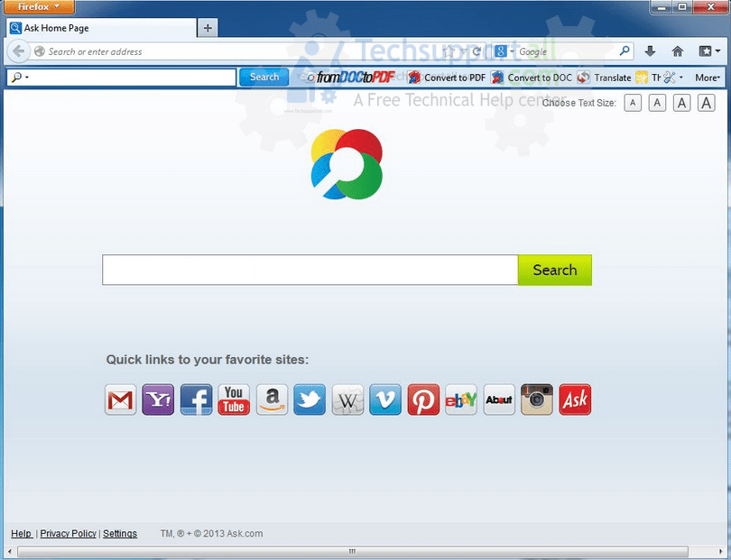This screenshot has width=731, height=560.
Task: Open the Privacy Policy link
Action: (68, 534)
